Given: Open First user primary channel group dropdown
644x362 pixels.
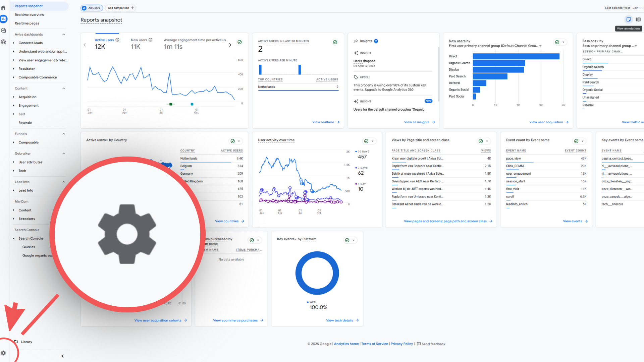Looking at the screenshot, I should [x=540, y=46].
